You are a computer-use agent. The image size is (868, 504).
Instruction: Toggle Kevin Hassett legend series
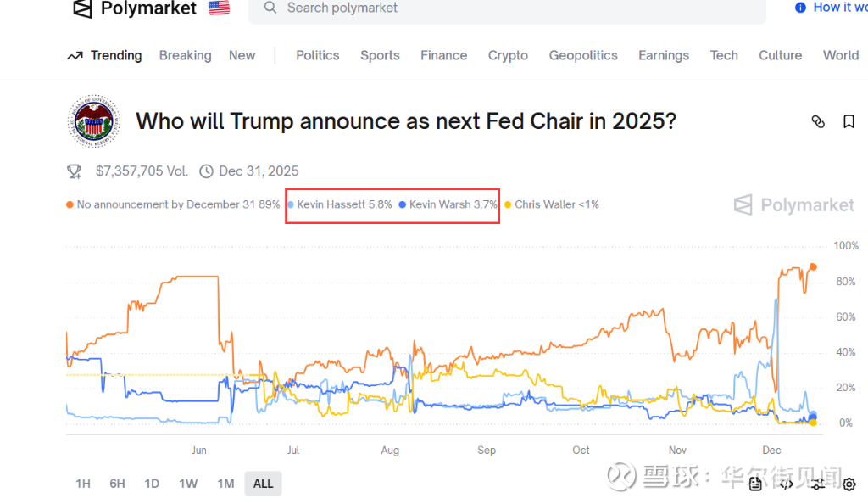[340, 204]
